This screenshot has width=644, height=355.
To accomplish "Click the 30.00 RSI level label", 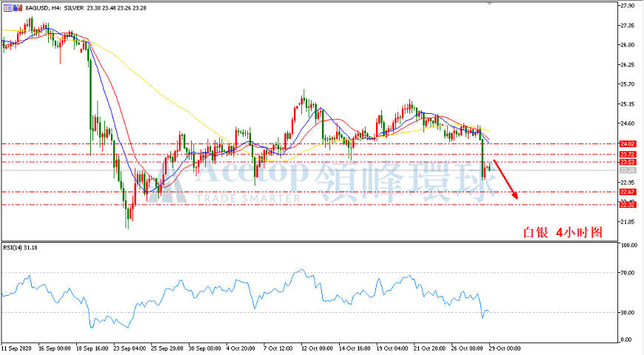I will (x=628, y=312).
